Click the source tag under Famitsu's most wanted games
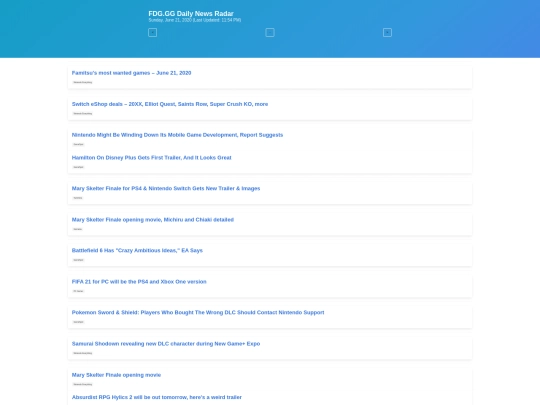Viewport: 540px width, 405px height. (x=83, y=82)
